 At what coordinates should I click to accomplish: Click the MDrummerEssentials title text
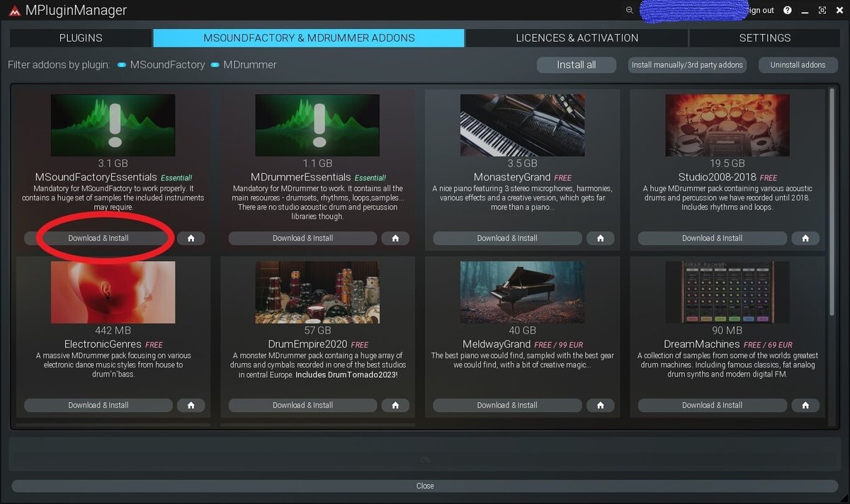pyautogui.click(x=301, y=177)
